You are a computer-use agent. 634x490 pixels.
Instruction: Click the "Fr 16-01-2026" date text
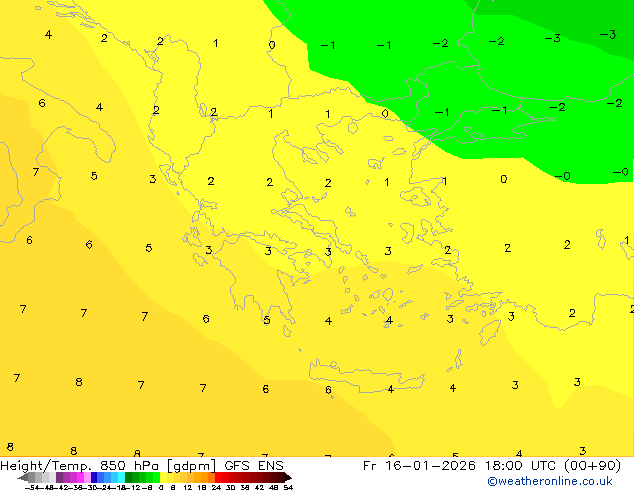(419, 466)
